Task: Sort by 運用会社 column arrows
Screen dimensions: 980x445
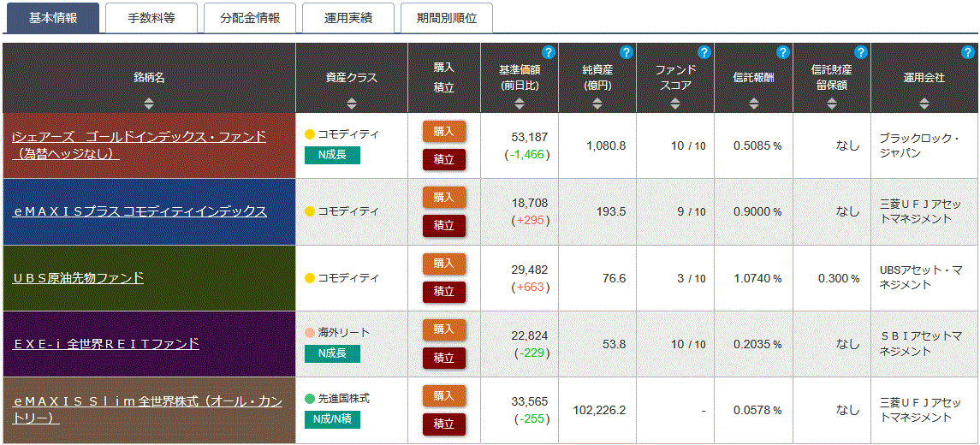Action: pyautogui.click(x=924, y=104)
